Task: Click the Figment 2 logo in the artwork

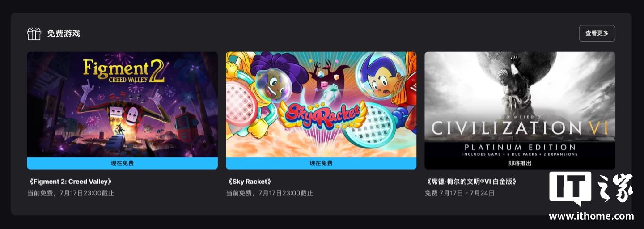Action: [123, 71]
